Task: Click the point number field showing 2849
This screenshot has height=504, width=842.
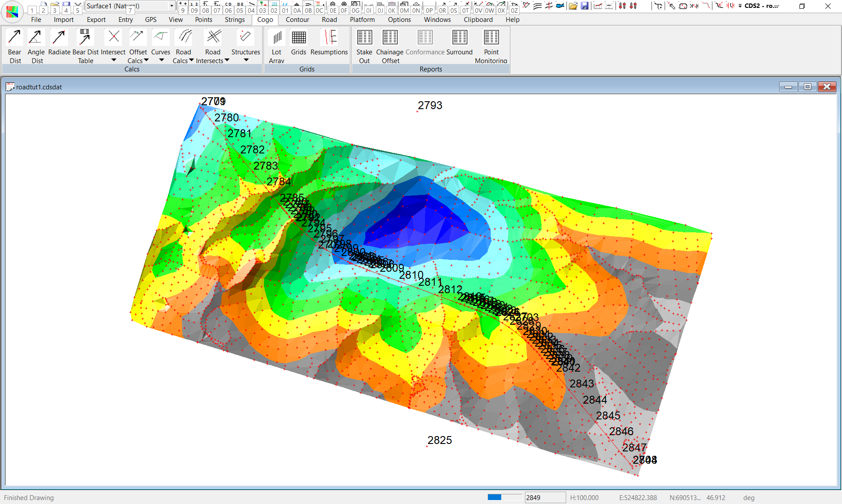Action: coord(545,497)
